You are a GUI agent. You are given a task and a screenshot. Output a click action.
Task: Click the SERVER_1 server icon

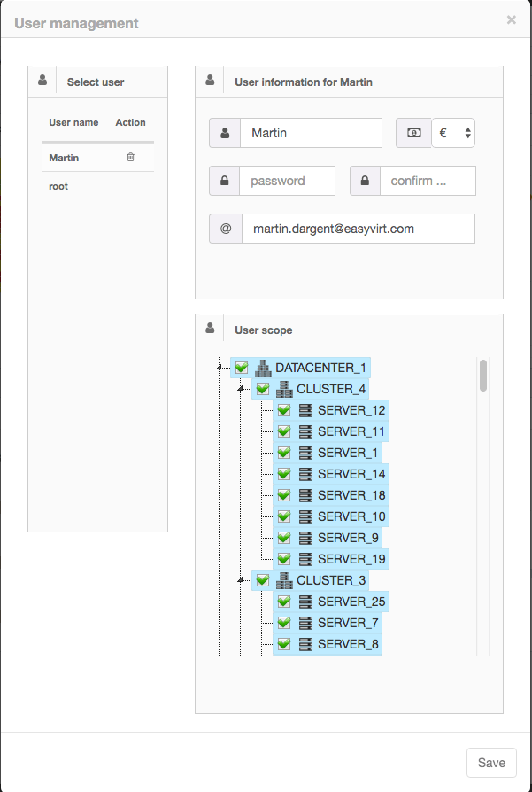pyautogui.click(x=305, y=453)
